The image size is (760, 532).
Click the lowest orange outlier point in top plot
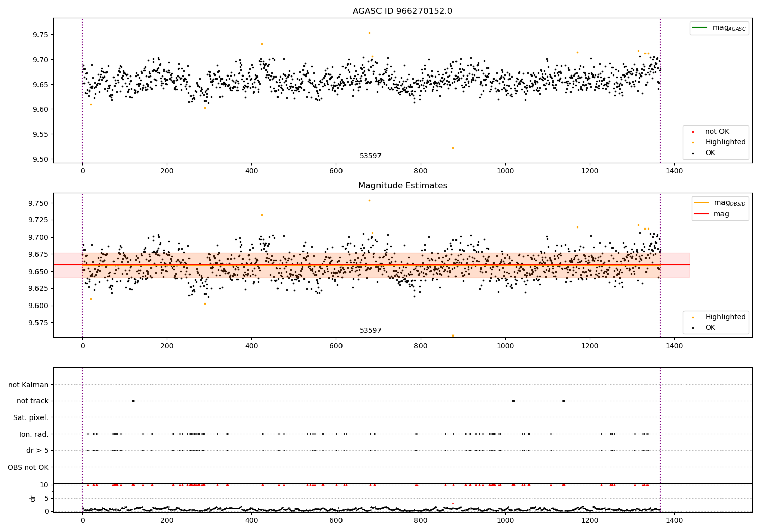[453, 148]
